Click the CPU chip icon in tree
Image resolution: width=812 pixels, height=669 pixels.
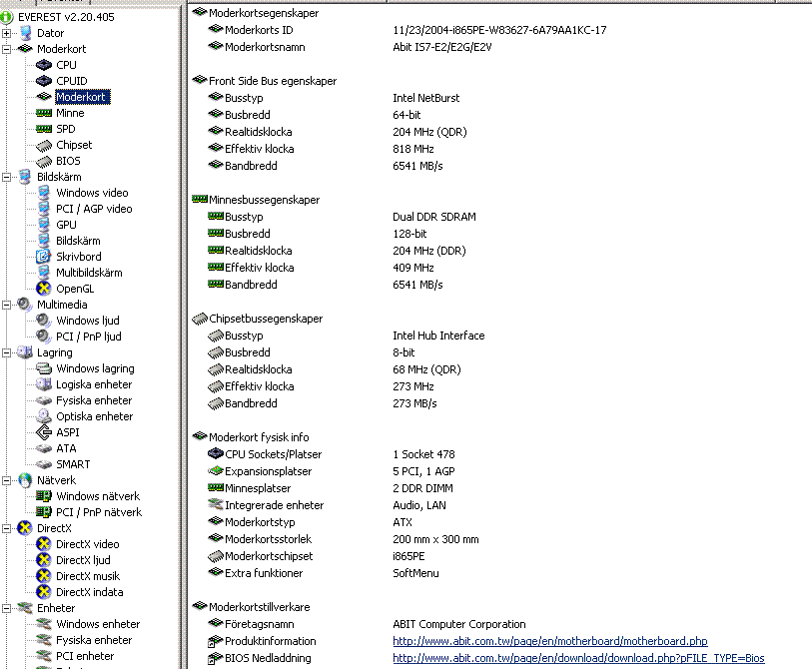point(44,65)
